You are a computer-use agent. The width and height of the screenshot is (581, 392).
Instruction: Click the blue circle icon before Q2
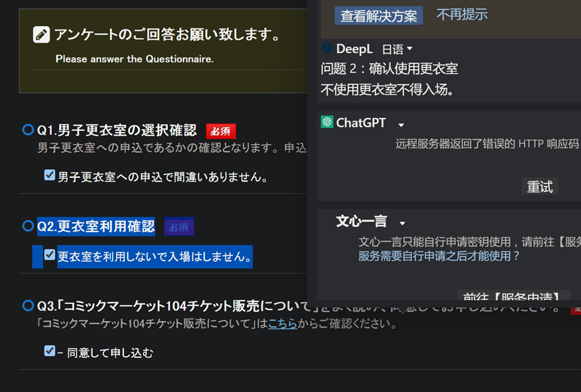(28, 226)
